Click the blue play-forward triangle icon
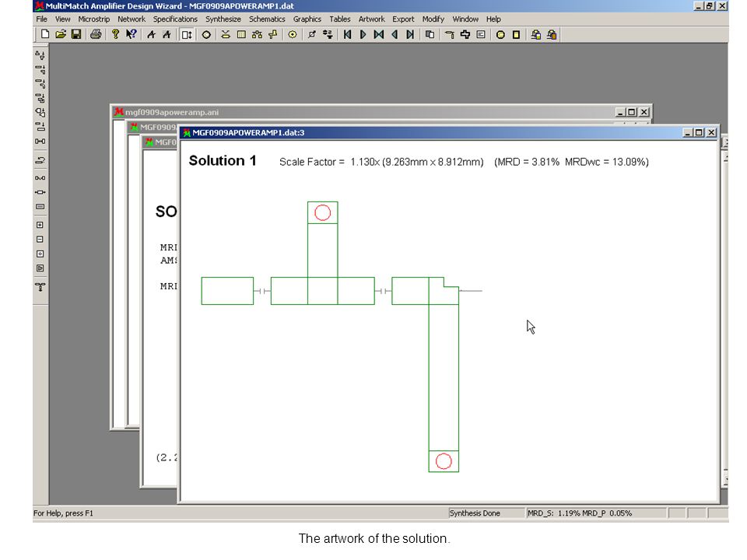747x560 pixels. (363, 34)
